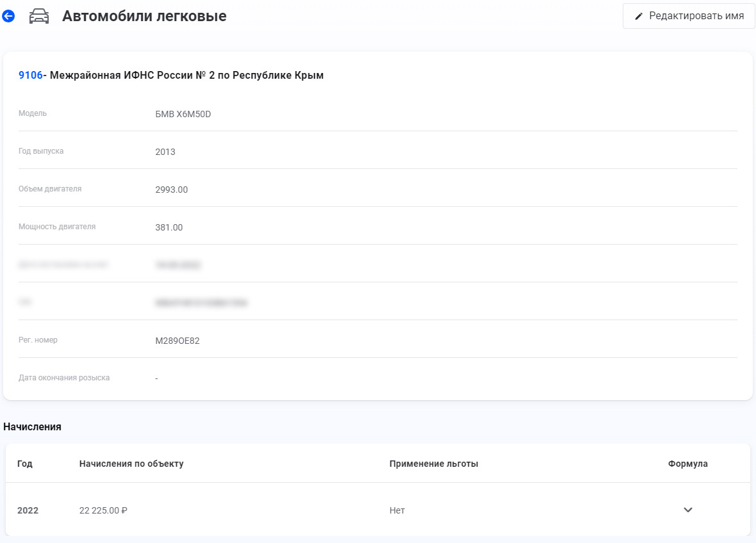
Task: Click the Нет benefit value in table
Action: point(397,510)
